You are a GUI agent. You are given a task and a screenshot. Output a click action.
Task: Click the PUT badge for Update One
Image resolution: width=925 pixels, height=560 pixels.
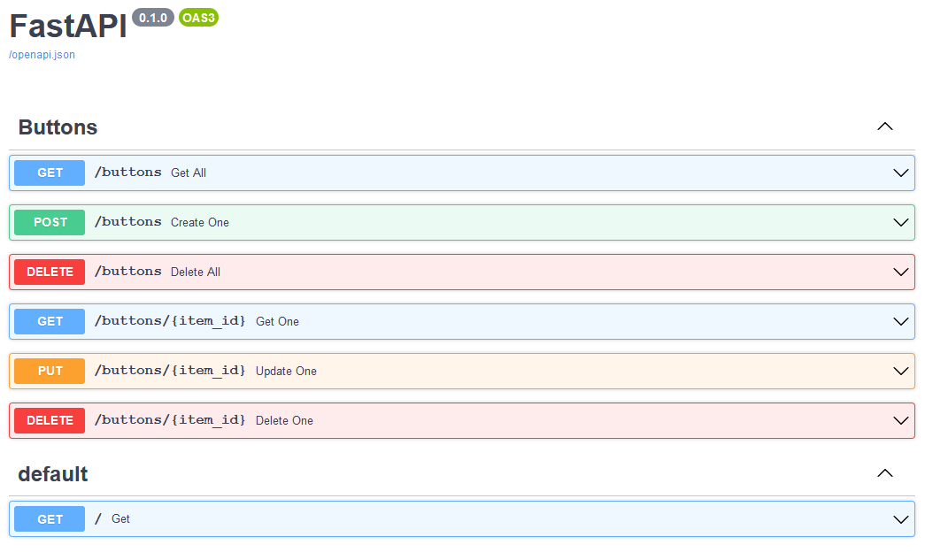(50, 371)
